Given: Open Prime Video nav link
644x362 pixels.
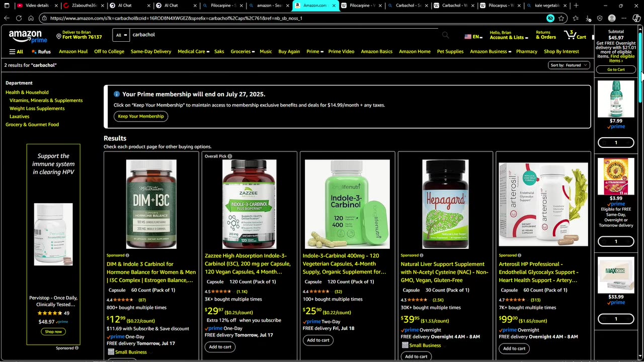Looking at the screenshot, I should [341, 51].
